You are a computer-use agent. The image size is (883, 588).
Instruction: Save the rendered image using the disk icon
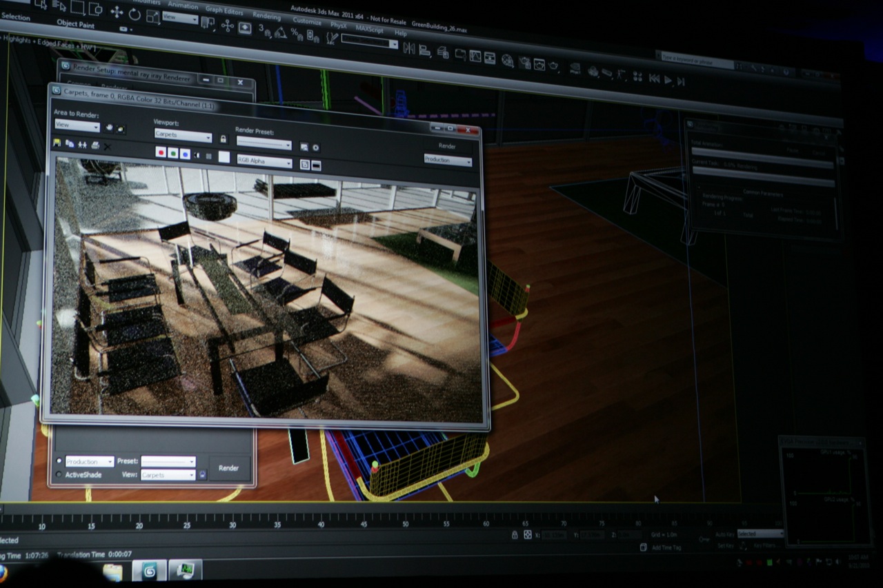click(x=57, y=143)
